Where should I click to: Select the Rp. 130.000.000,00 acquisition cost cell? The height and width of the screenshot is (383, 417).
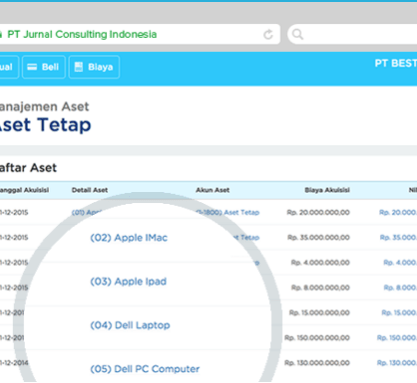(x=317, y=363)
